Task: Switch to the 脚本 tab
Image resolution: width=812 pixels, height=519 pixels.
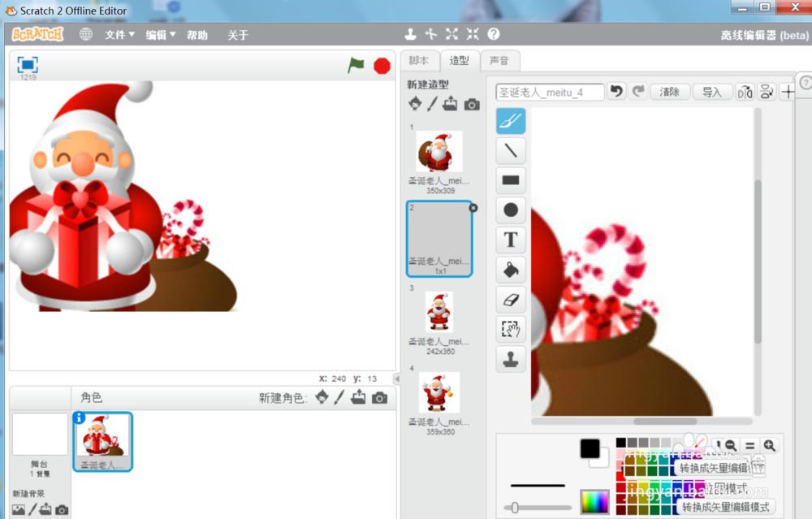Action: click(419, 60)
